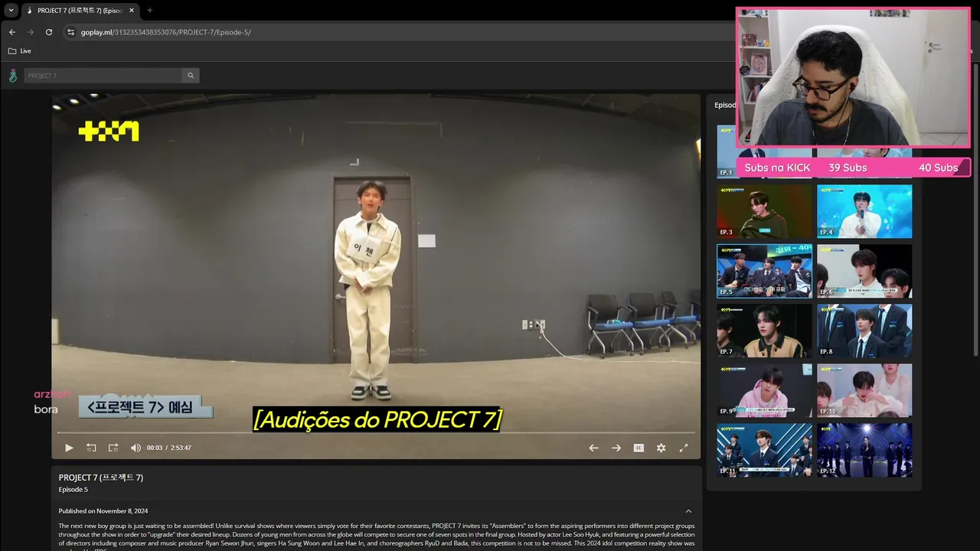Select the PROJECT 7 browser tab
980x551 pixels.
pos(80,11)
